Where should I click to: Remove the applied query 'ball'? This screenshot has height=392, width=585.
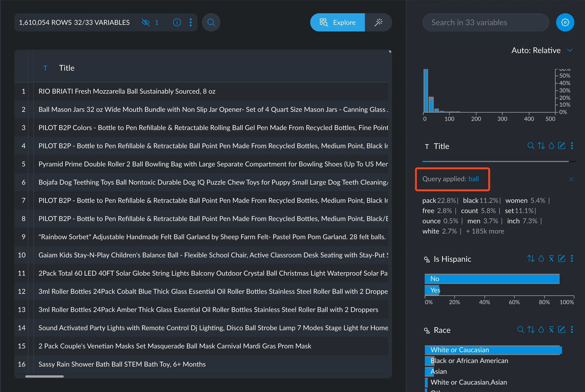click(x=571, y=179)
